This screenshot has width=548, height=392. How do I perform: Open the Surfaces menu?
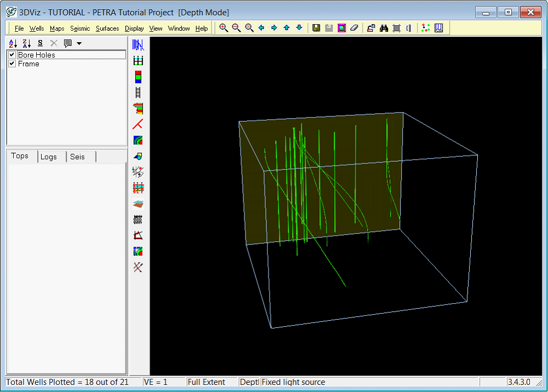[107, 29]
